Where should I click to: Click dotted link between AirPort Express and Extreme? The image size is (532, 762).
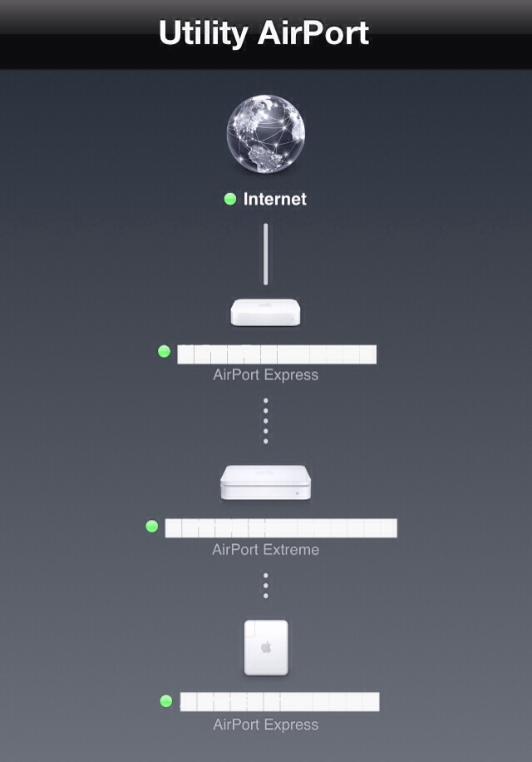[x=265, y=421]
